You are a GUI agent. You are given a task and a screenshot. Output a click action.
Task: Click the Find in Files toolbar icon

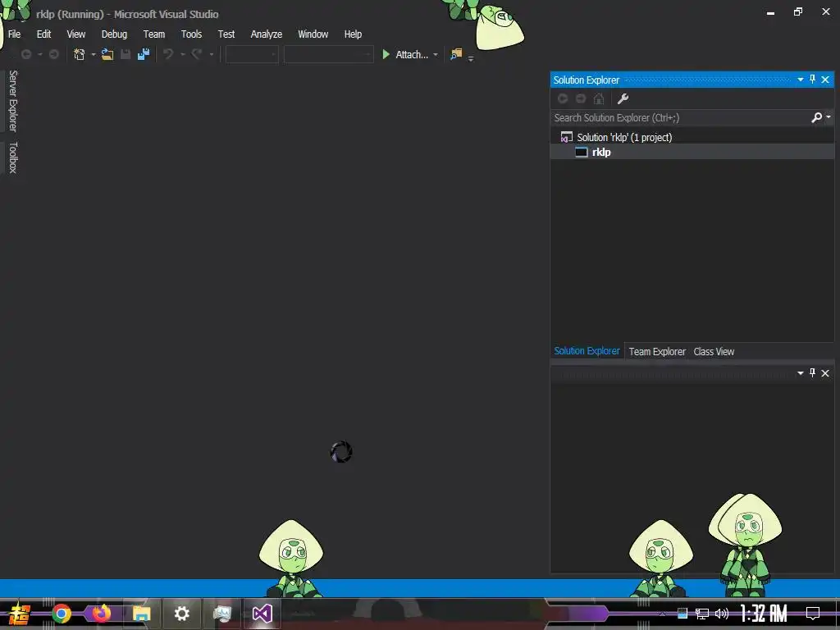point(456,55)
